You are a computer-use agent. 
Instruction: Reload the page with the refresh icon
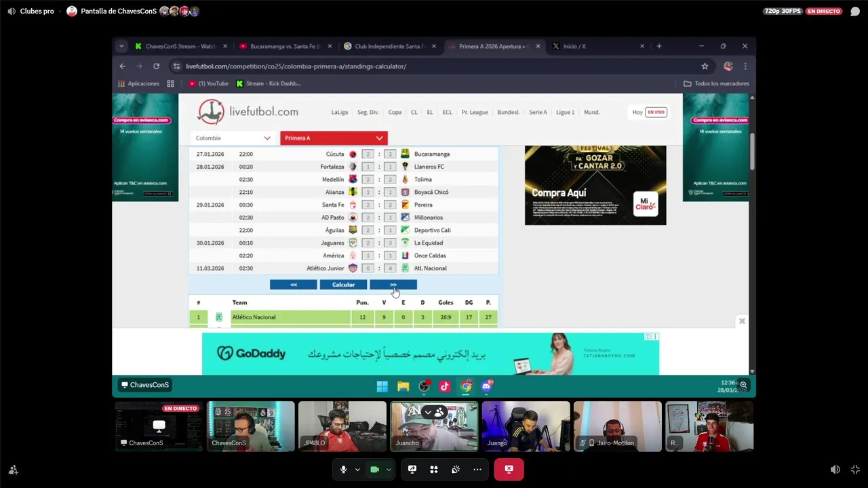click(156, 66)
